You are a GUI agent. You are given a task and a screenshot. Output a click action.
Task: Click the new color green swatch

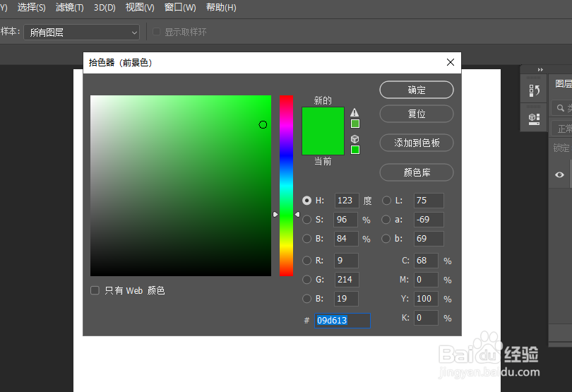tap(323, 119)
